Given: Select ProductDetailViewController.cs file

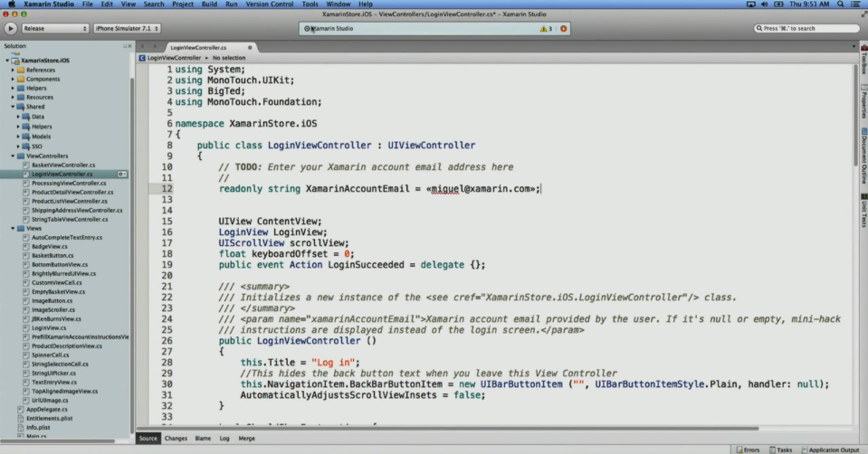Looking at the screenshot, I should 72,193.
